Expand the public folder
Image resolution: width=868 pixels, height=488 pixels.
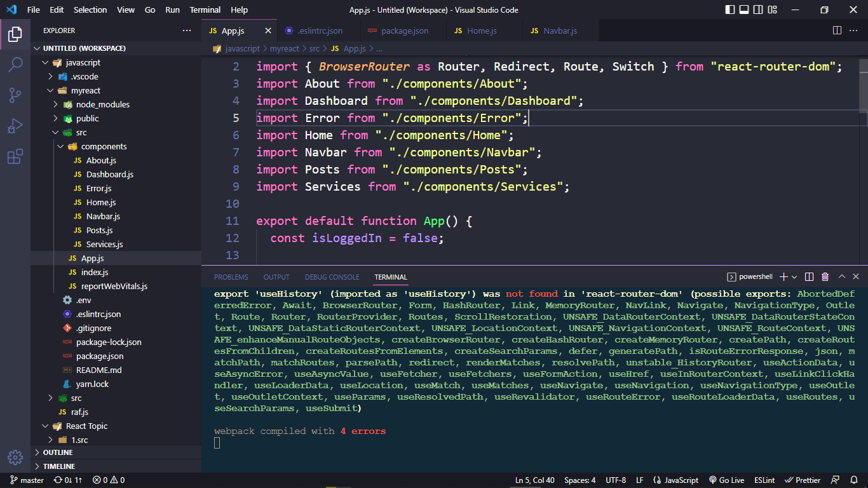pyautogui.click(x=116, y=118)
